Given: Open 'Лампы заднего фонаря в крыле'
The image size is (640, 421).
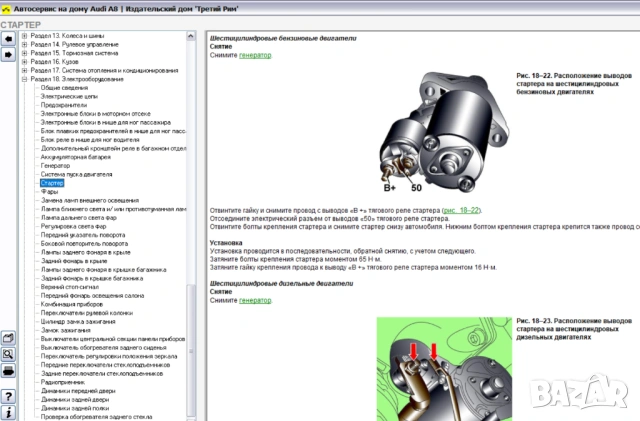Looking at the screenshot, I should [85, 252].
